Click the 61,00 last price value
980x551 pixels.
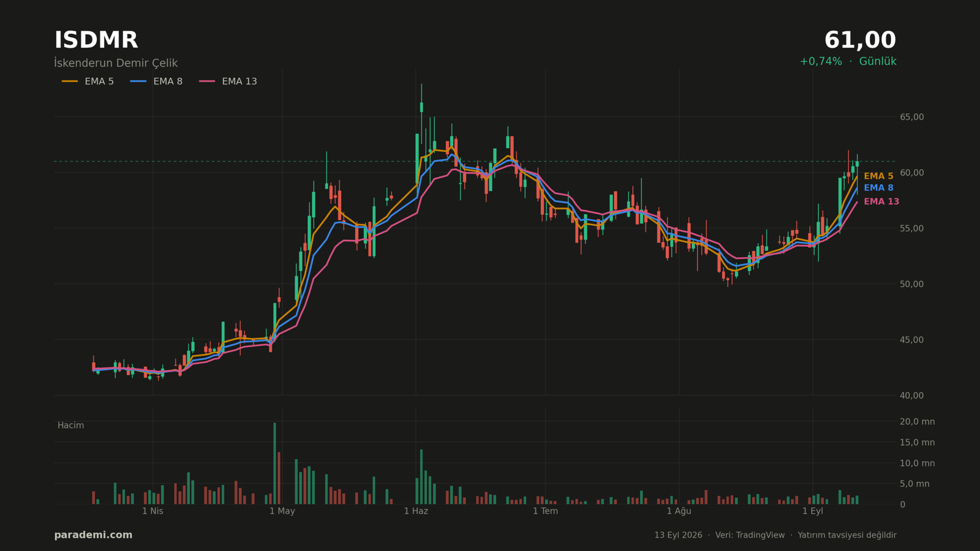(x=860, y=40)
